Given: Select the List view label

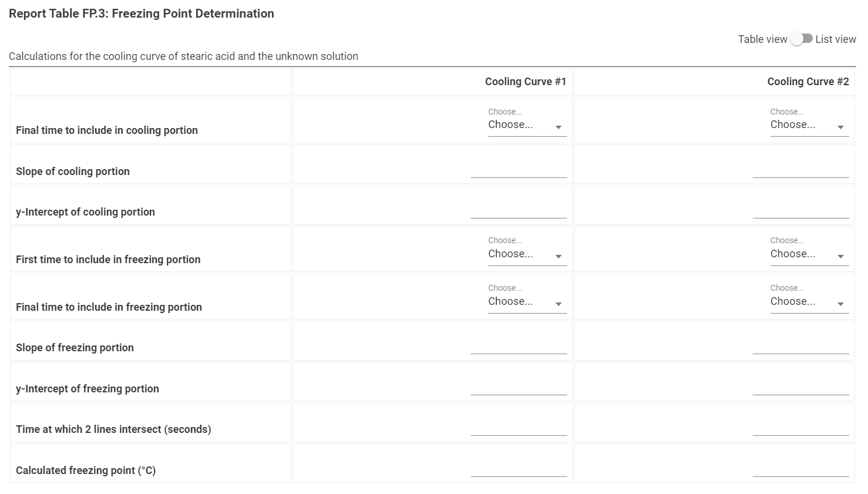Looking at the screenshot, I should pyautogui.click(x=835, y=39).
